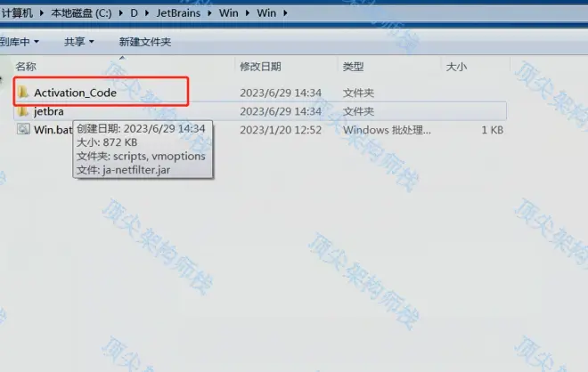
Task: Click the jetbra folder name
Action: tap(49, 111)
